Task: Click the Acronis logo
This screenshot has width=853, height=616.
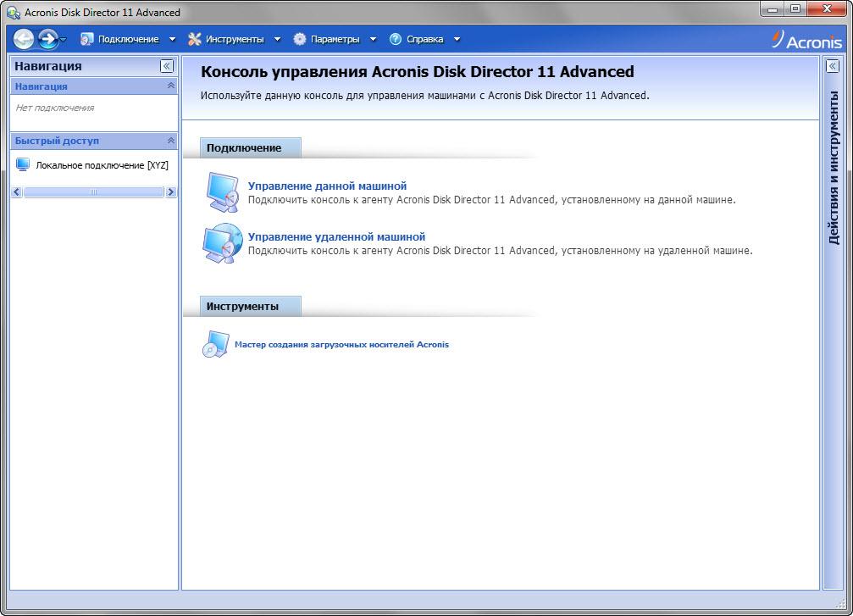Action: pos(807,40)
